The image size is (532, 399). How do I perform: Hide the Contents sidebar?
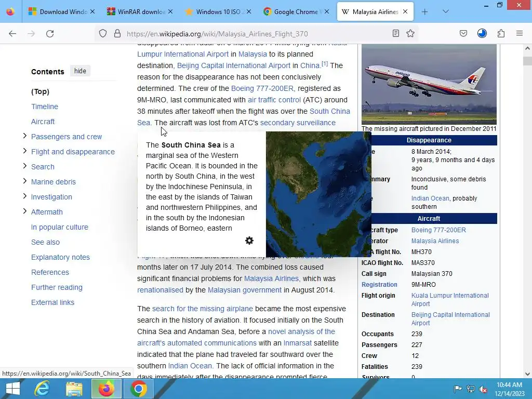(80, 71)
